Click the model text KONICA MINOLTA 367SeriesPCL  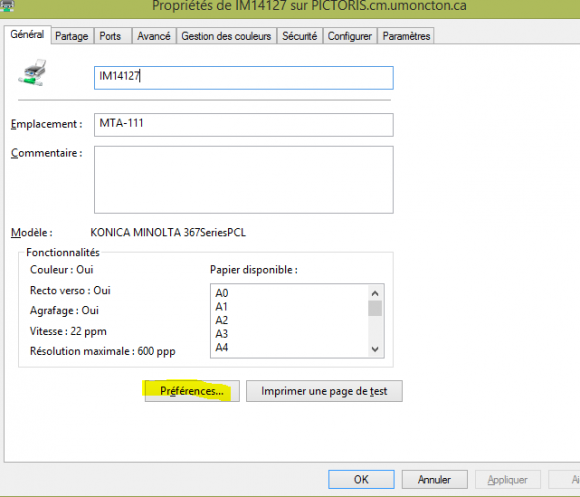pos(168,233)
